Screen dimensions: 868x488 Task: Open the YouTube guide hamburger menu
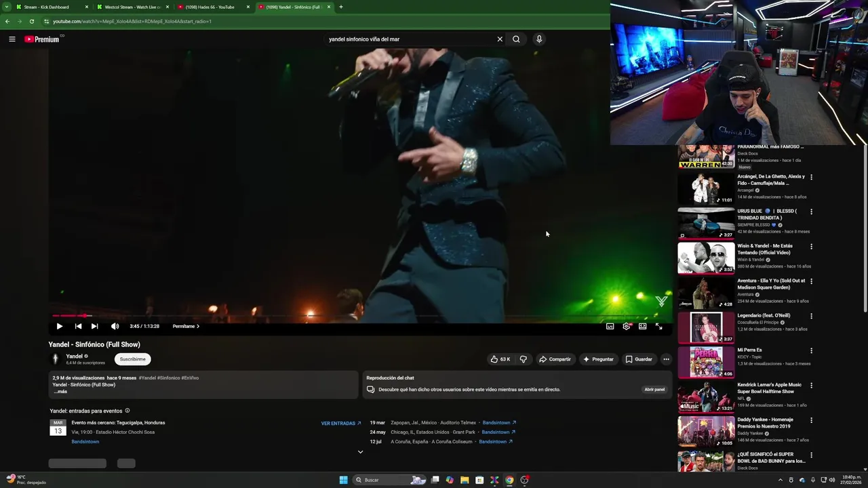12,39
